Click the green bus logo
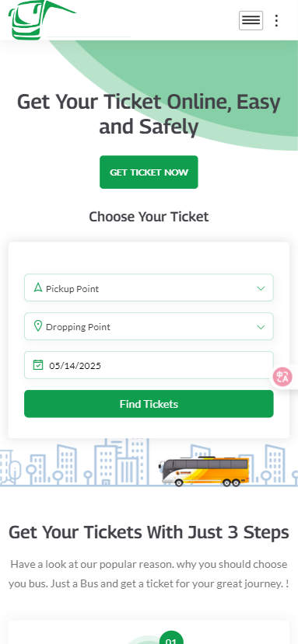The width and height of the screenshot is (298, 644). 41,19
